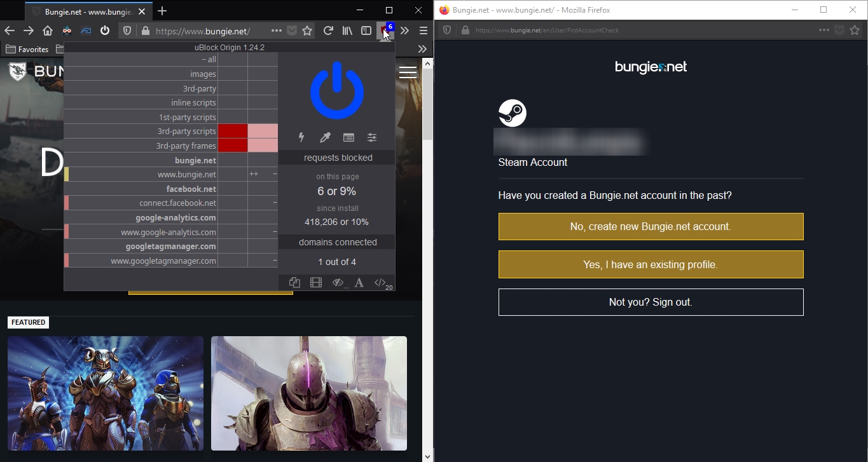
Task: Click the local 3rd-party scripts pink cell
Action: (263, 132)
